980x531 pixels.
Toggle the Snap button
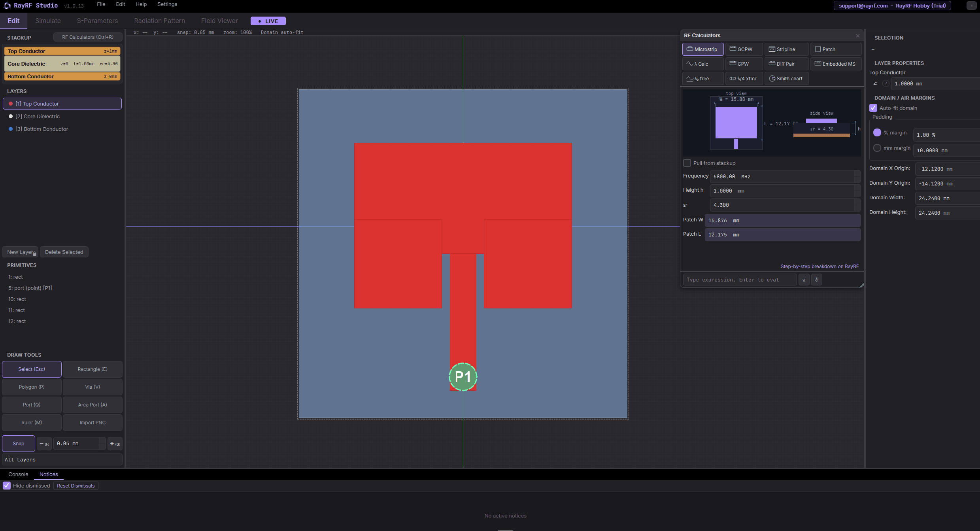click(x=19, y=444)
